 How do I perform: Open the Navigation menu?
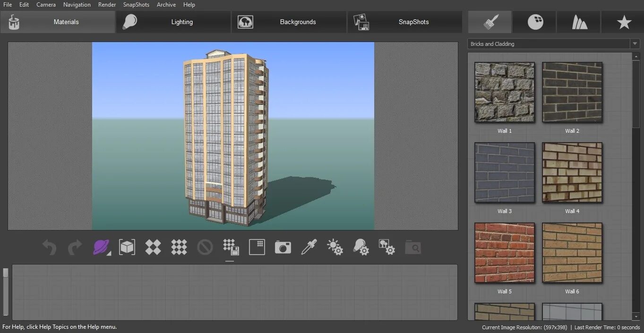click(77, 5)
